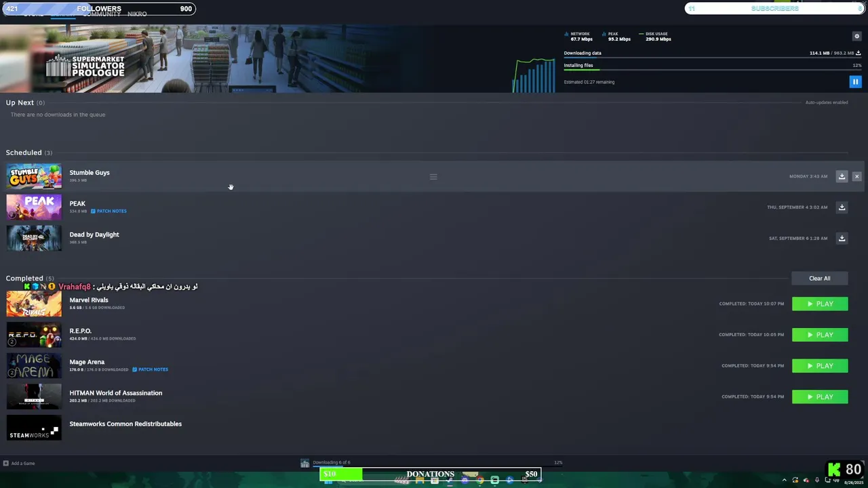Open the NIKRO profile tab
The image size is (868, 488).
click(137, 14)
